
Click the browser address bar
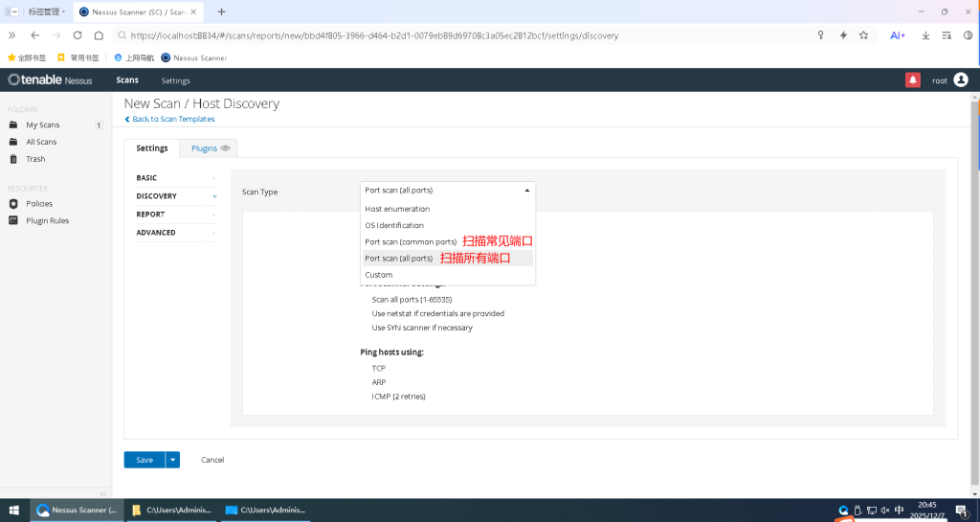pyautogui.click(x=459, y=35)
